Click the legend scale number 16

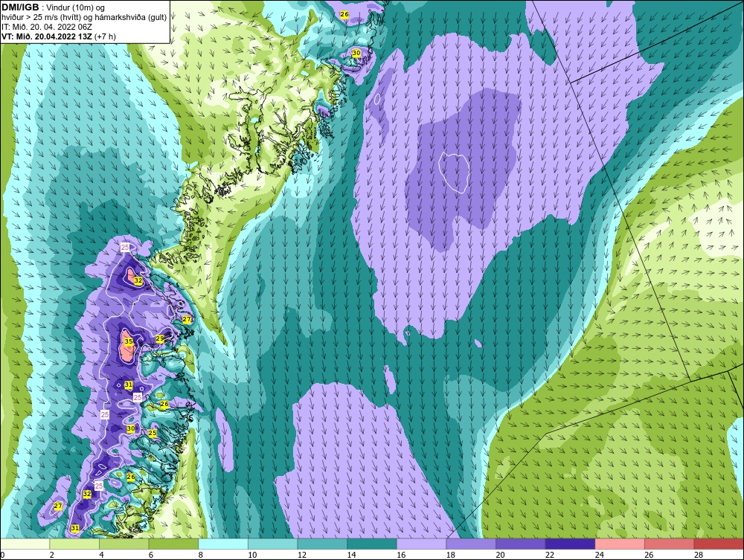[x=401, y=555]
